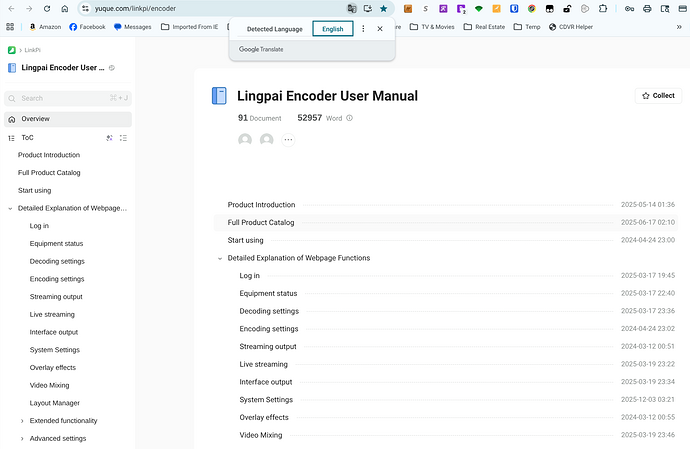Viewport: 690px width, 449px height.
Task: Click the Collect button
Action: (658, 96)
